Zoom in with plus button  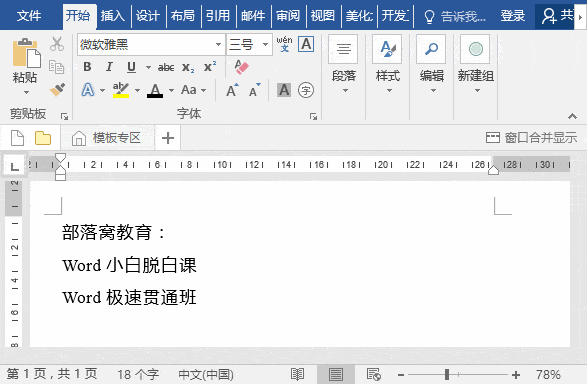coord(516,374)
